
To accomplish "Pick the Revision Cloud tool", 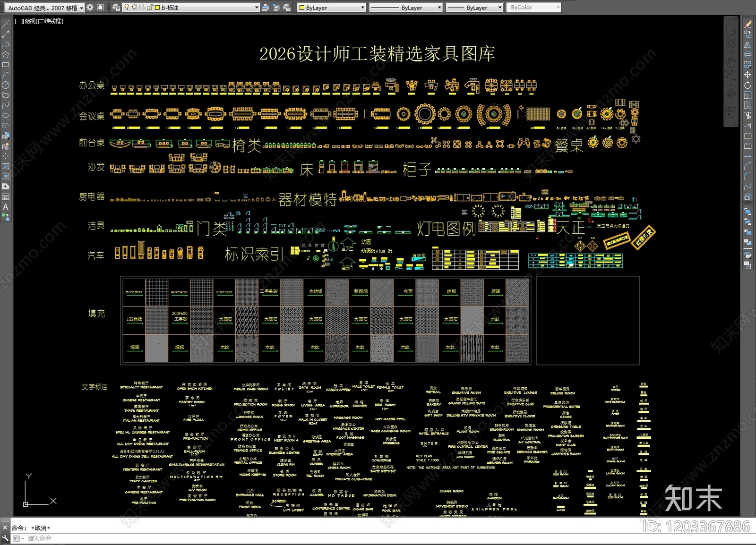I will (6, 95).
